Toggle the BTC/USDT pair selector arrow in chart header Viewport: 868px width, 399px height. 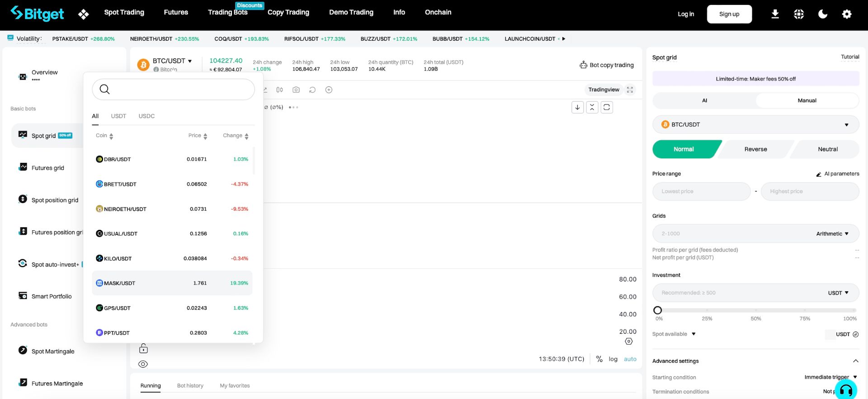tap(190, 61)
